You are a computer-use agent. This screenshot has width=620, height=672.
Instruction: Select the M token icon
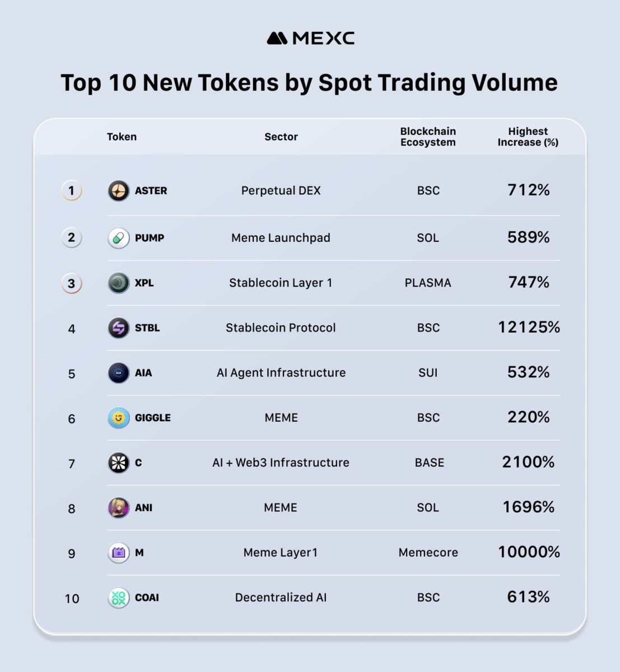click(x=119, y=553)
